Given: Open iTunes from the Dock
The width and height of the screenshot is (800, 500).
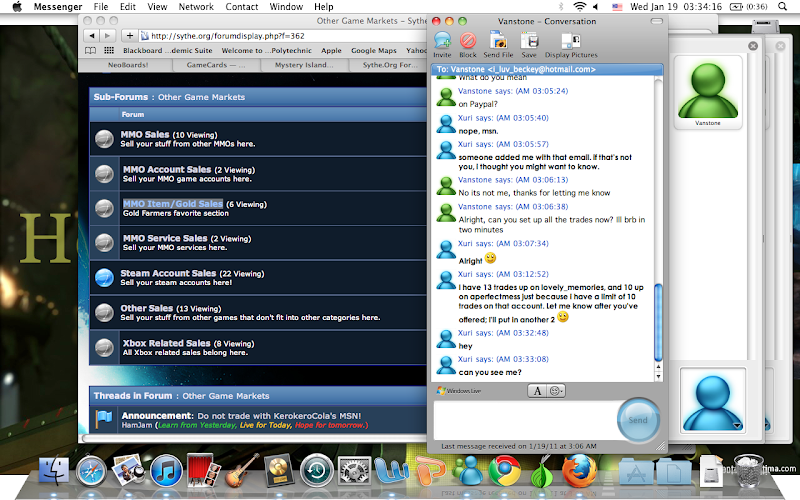Looking at the screenshot, I should pyautogui.click(x=166, y=470).
